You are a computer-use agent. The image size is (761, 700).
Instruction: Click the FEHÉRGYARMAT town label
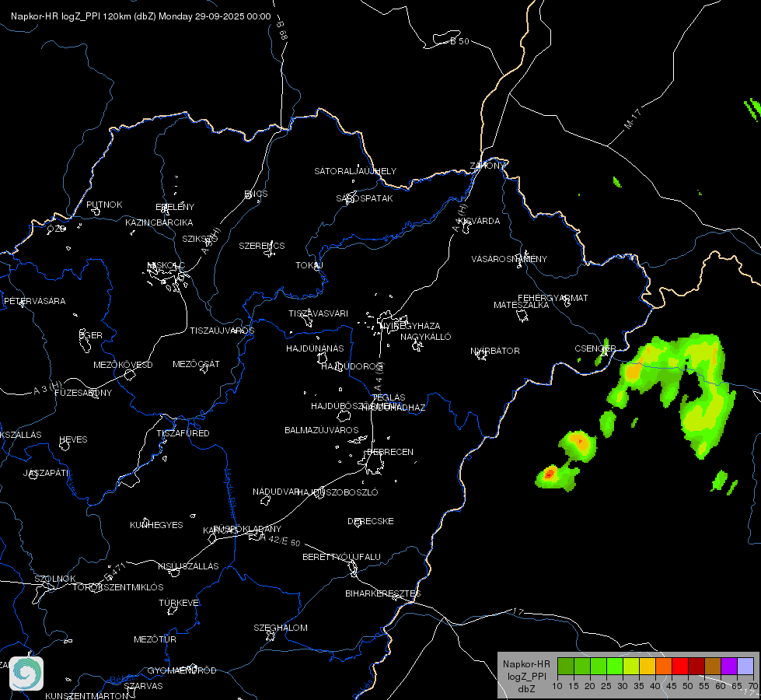click(553, 298)
